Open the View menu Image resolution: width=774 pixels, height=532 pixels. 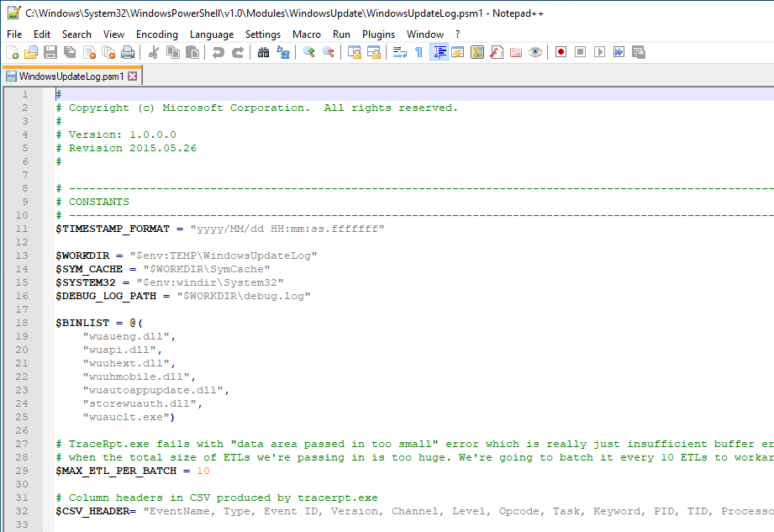tap(113, 34)
